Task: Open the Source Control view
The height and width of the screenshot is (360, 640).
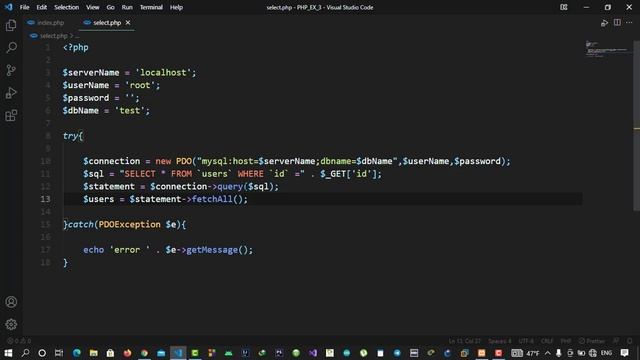Action: click(11, 70)
